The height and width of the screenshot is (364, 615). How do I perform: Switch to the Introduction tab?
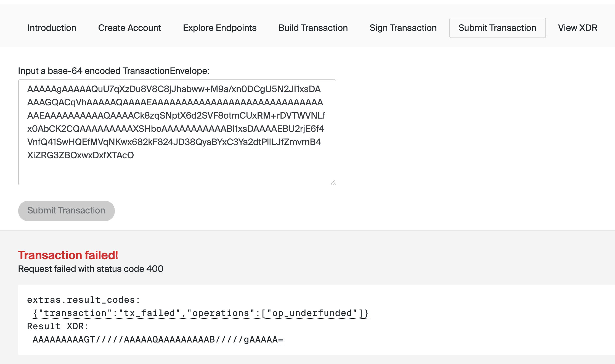tap(52, 28)
